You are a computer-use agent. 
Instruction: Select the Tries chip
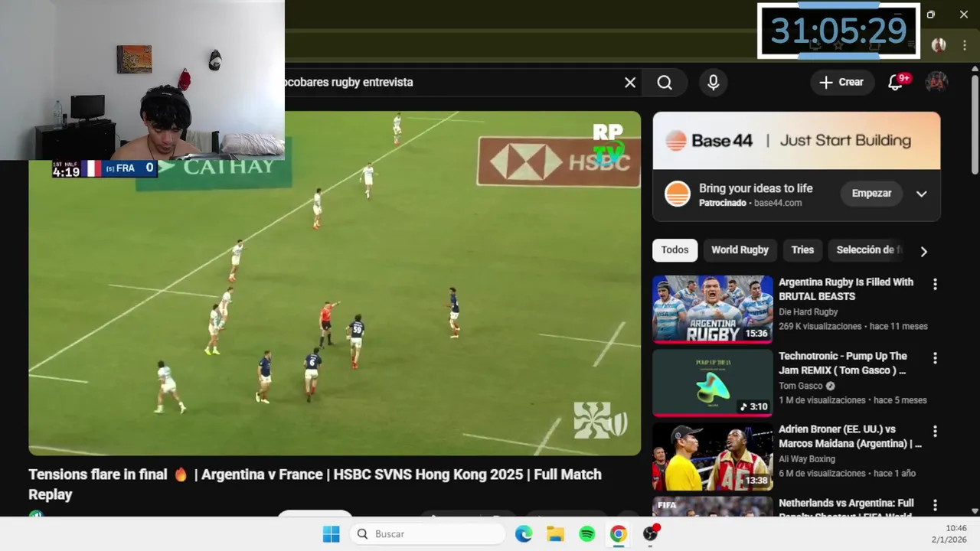802,250
